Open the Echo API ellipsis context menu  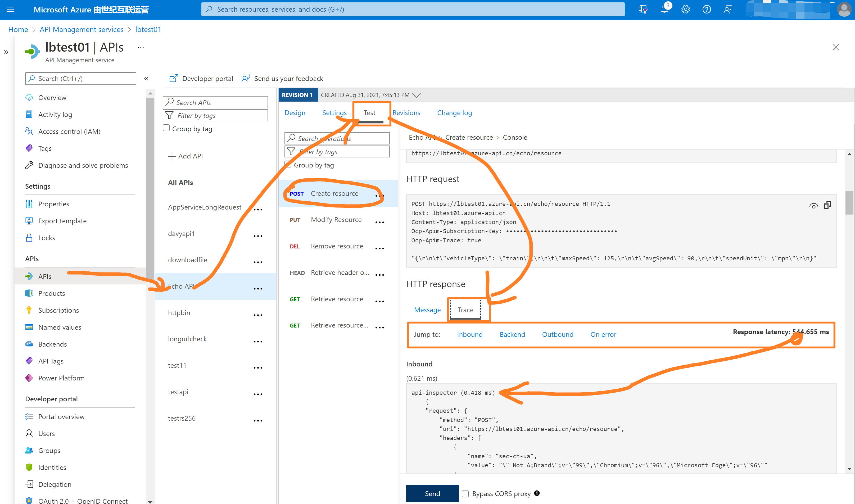pos(258,288)
